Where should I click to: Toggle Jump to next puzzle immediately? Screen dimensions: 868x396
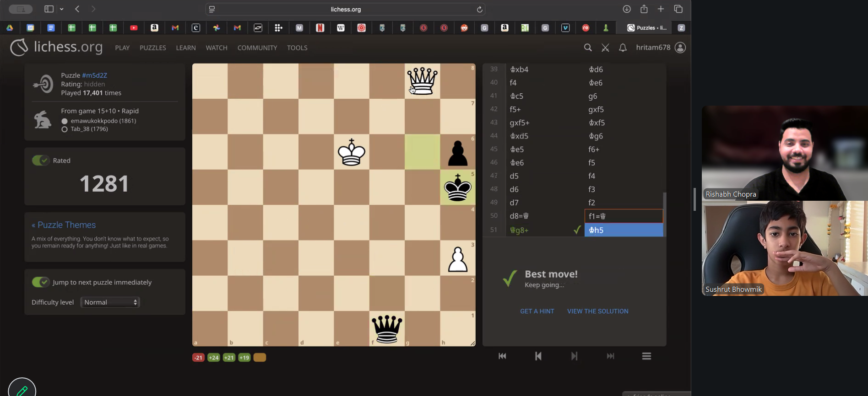click(x=41, y=282)
